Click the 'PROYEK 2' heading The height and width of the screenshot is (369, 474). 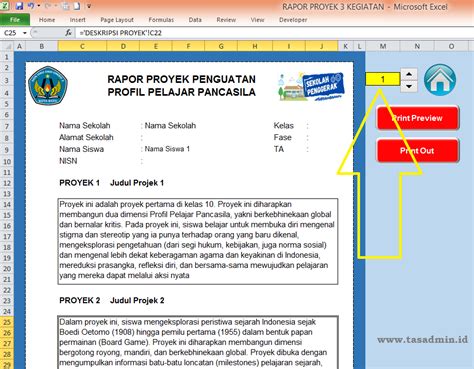pos(80,300)
